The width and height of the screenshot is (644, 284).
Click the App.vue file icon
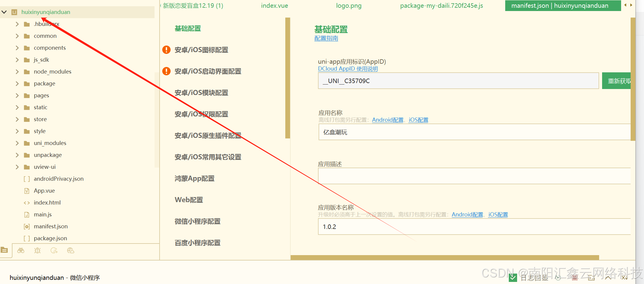click(27, 191)
